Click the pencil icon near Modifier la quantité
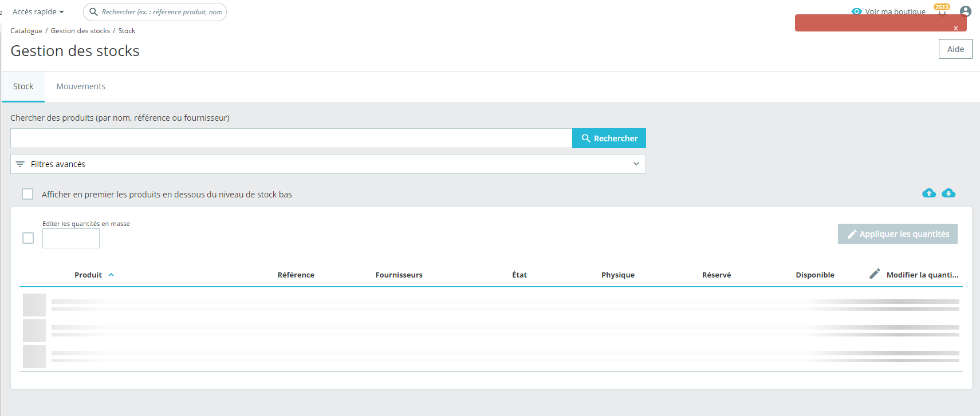980x416 pixels. click(875, 274)
